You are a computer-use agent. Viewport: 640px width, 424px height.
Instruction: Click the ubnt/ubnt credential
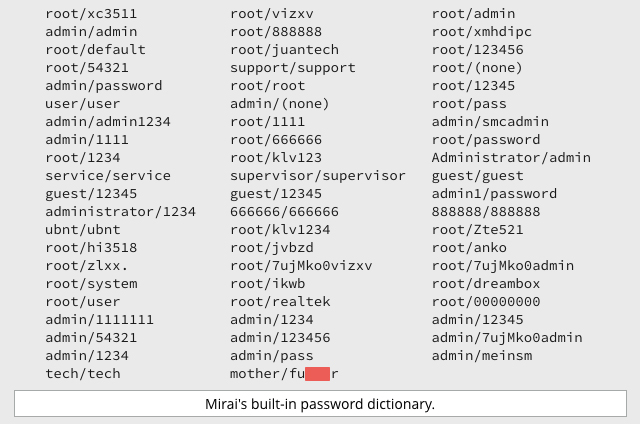(83, 230)
